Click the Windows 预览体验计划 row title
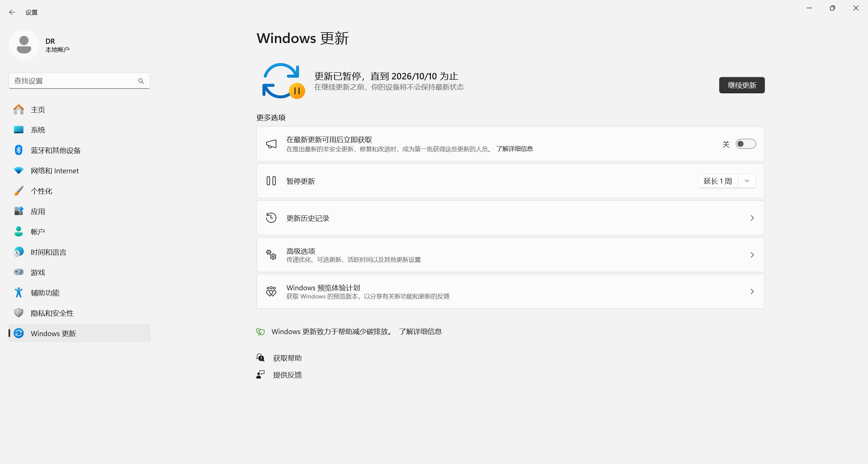This screenshot has height=464, width=868. [x=323, y=288]
